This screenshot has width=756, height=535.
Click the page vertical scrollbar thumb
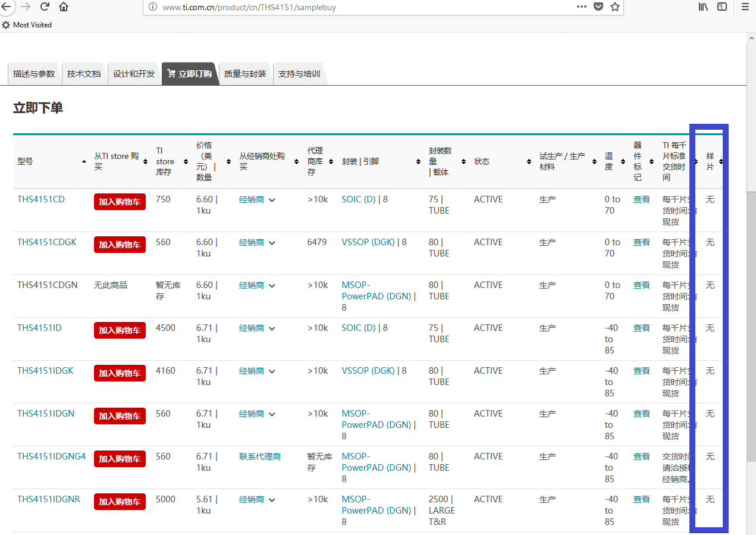point(751,326)
